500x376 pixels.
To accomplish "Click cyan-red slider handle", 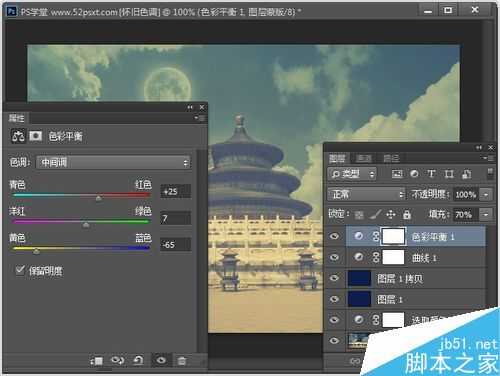I will [x=98, y=198].
